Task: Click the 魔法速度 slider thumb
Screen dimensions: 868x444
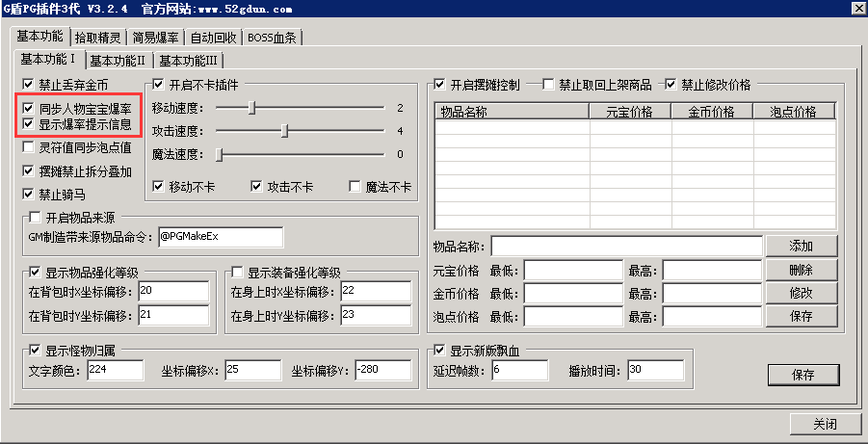Action: pos(220,154)
